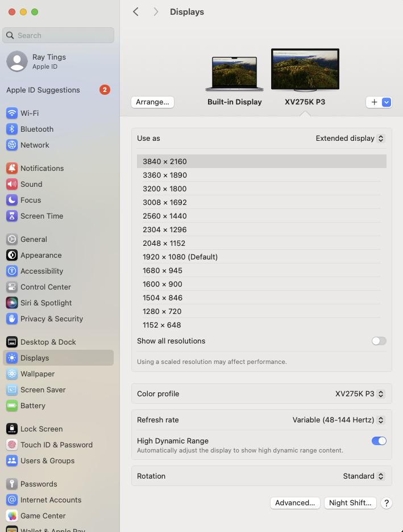This screenshot has height=532, width=403.
Task: Select the Notifications bell icon
Action: pos(12,168)
